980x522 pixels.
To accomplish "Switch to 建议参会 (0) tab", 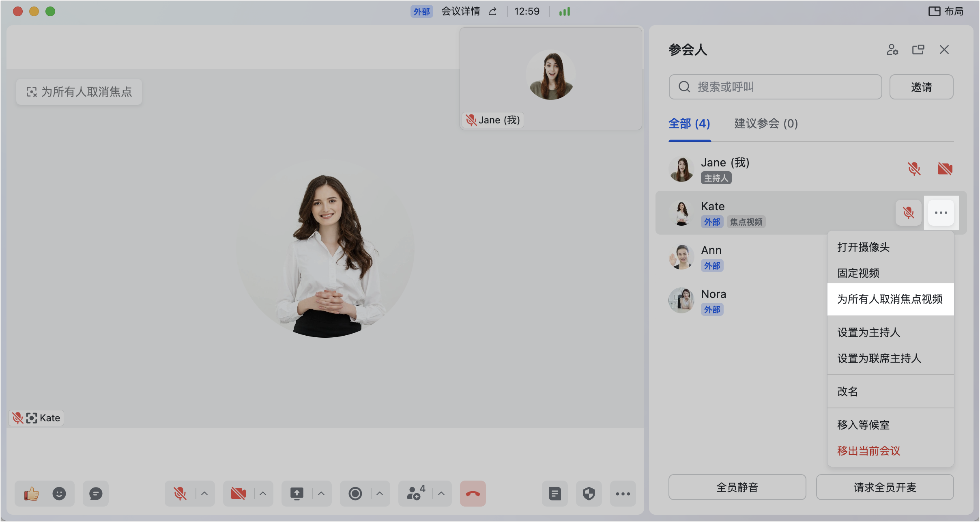I will (766, 123).
